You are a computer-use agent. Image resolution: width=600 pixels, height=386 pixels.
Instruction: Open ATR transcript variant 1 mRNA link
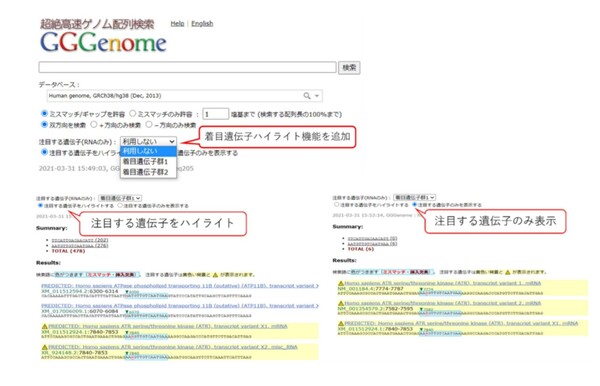coord(443,283)
